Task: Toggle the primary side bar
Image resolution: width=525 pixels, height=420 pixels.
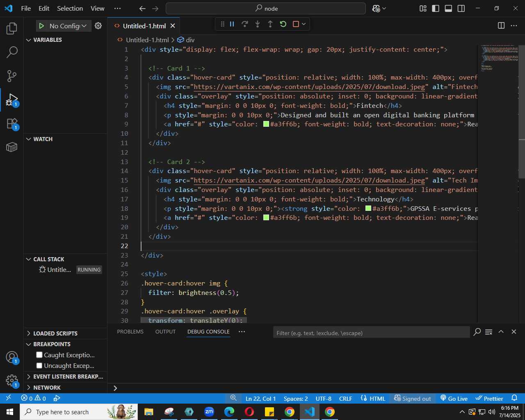Action: click(x=436, y=8)
